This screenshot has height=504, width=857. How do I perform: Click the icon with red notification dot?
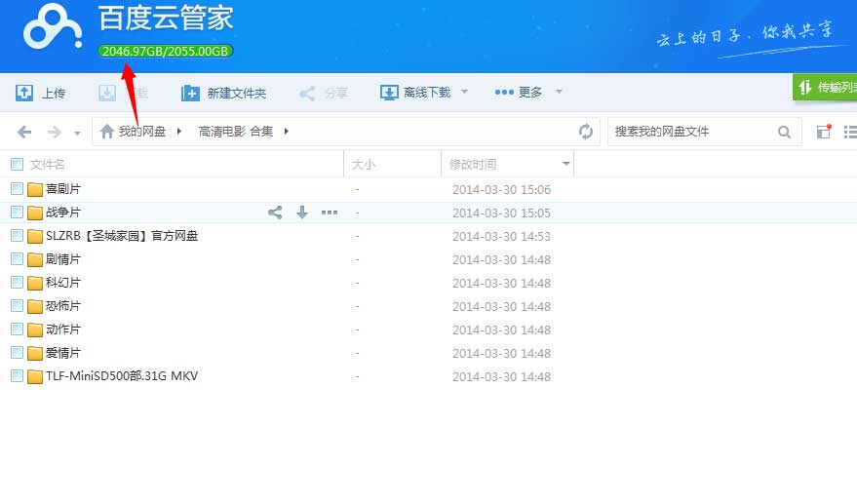tap(824, 132)
